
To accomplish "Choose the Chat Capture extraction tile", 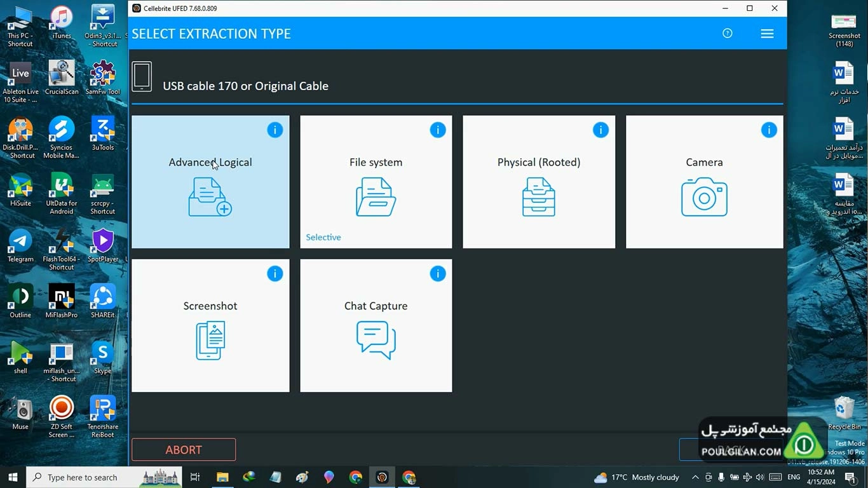I will pos(376,325).
